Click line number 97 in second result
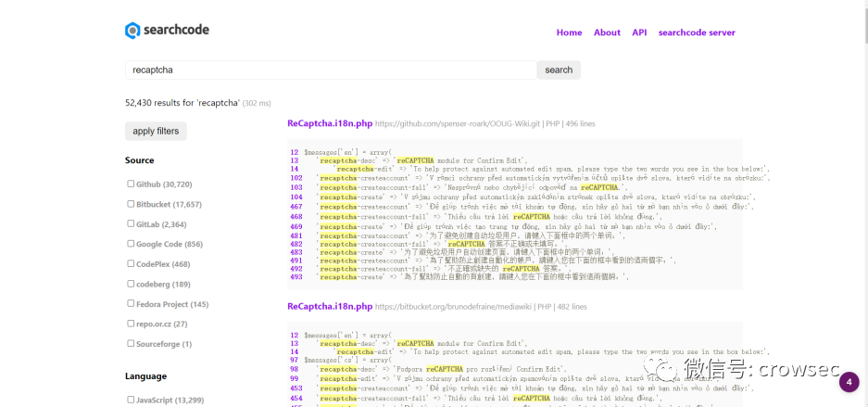This screenshot has width=868, height=407. [294, 360]
